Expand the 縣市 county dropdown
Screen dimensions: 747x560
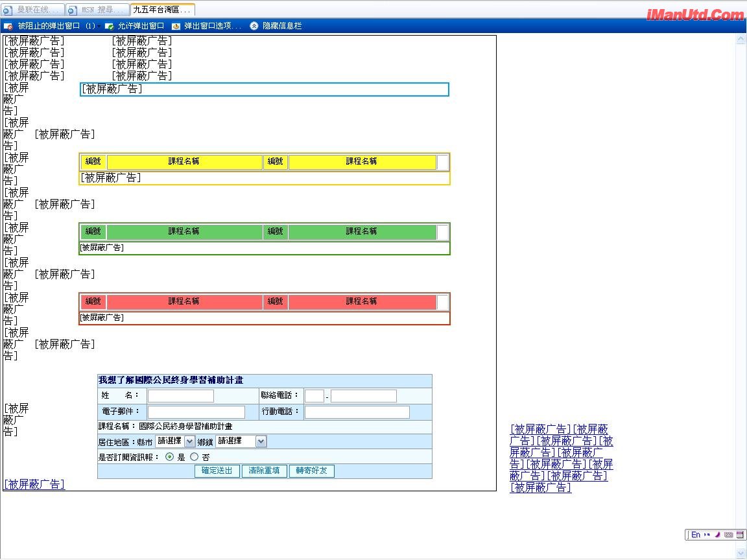click(x=189, y=441)
